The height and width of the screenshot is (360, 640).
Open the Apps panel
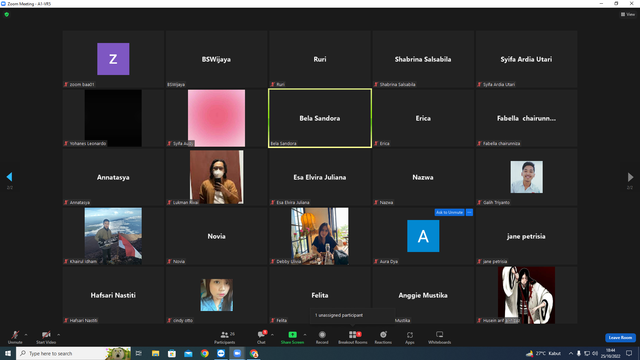tap(410, 337)
